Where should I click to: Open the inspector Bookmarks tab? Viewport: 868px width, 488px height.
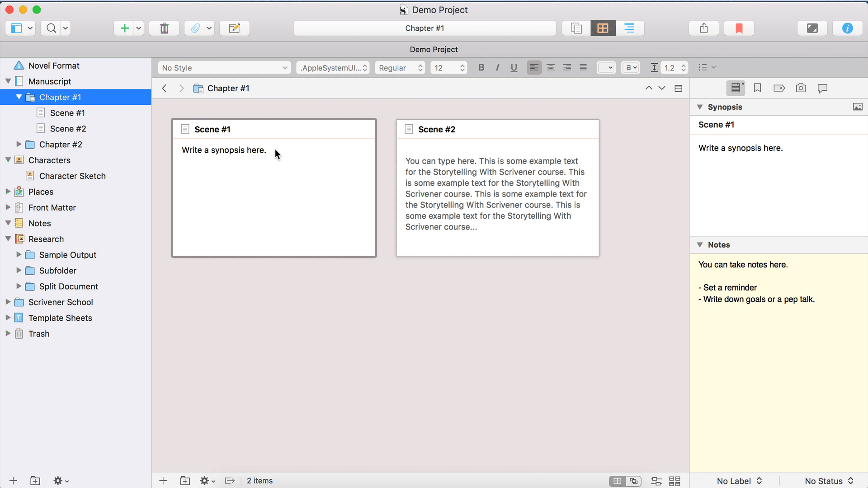click(x=757, y=88)
